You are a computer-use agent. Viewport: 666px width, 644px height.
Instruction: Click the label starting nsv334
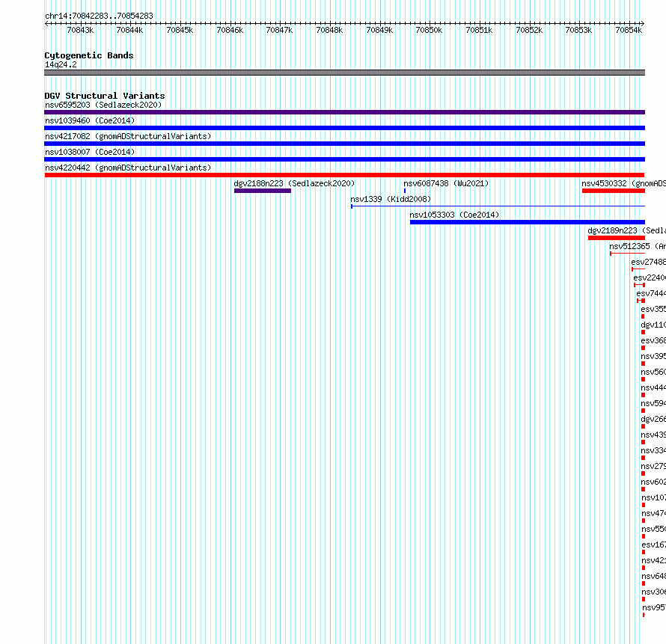pyautogui.click(x=653, y=450)
